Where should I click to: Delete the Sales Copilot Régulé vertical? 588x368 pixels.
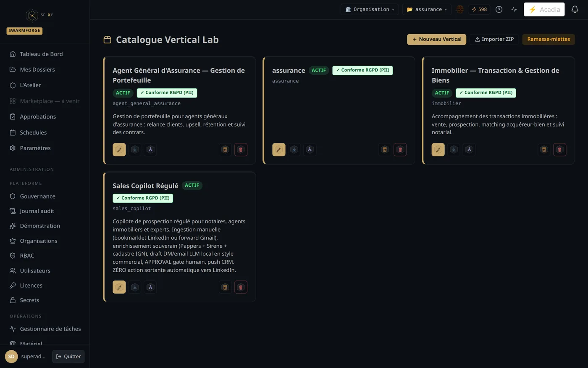pos(241,287)
